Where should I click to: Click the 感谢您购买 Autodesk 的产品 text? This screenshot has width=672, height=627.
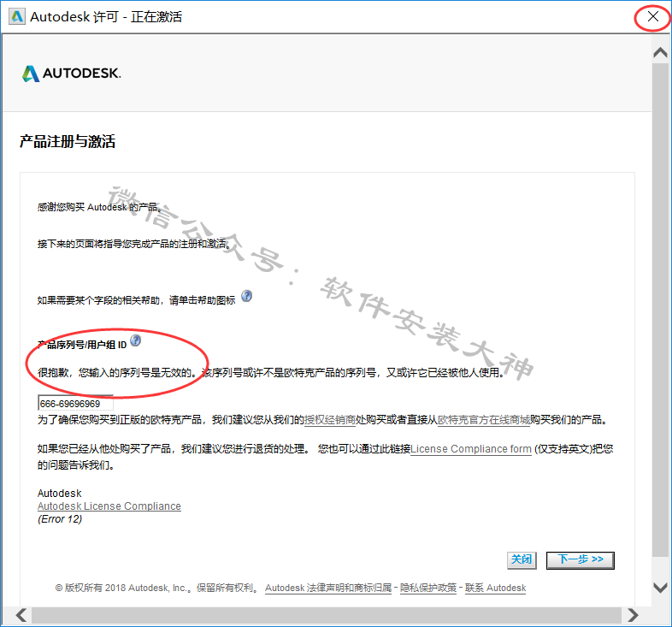(99, 207)
